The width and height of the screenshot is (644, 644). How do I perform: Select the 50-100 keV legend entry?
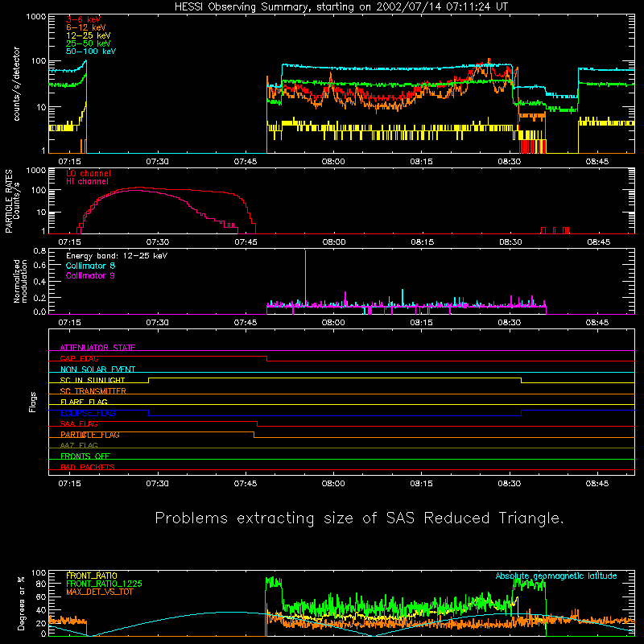pos(91,52)
